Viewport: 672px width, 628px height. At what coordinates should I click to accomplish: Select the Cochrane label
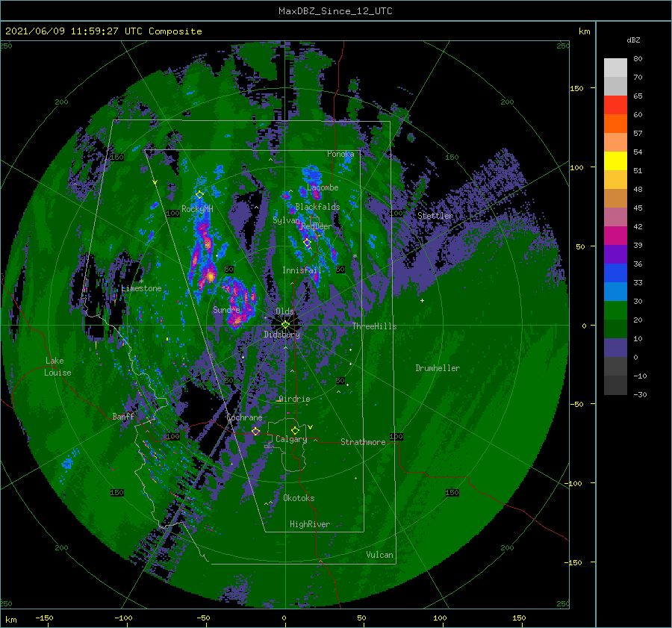(x=244, y=417)
